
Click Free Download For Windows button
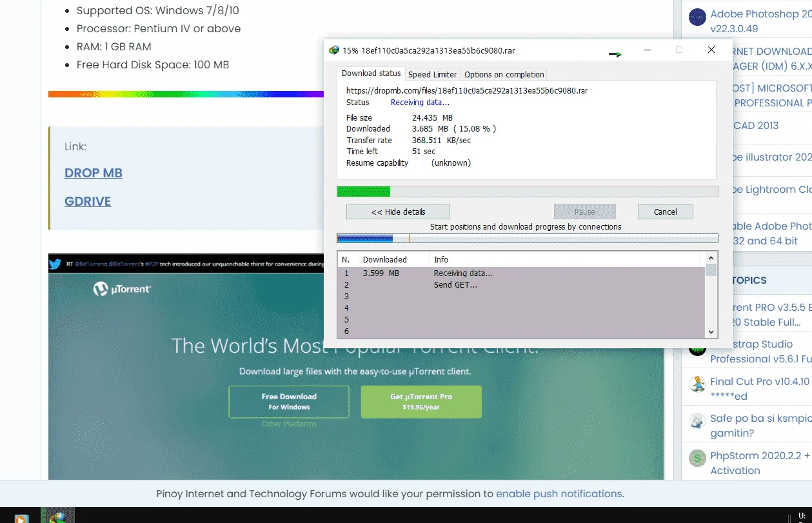tap(289, 402)
